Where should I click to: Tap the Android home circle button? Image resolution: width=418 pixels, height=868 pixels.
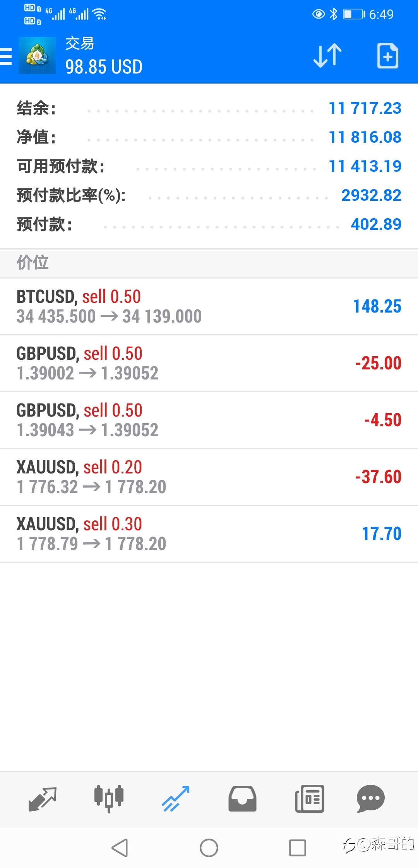coord(209,848)
